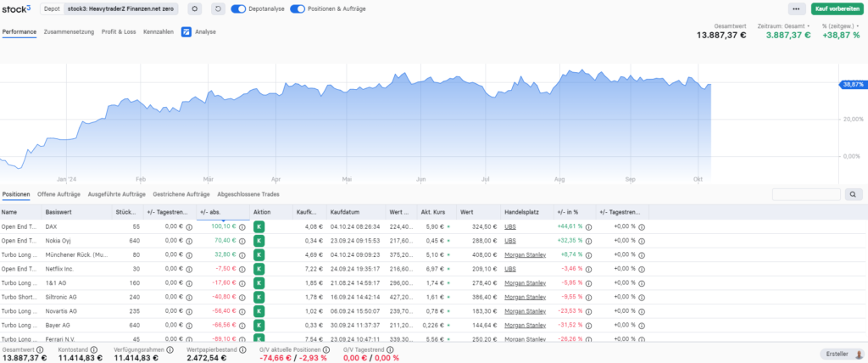Switch to the Kennzahlen tab
Image resolution: width=868 pixels, height=363 pixels.
(159, 31)
